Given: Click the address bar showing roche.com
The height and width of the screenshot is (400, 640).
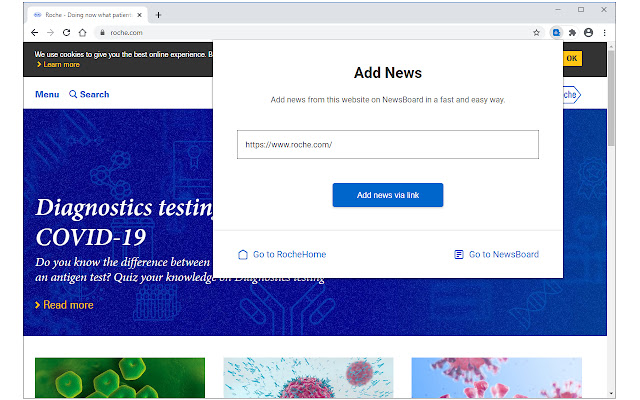Looking at the screenshot, I should tap(318, 33).
